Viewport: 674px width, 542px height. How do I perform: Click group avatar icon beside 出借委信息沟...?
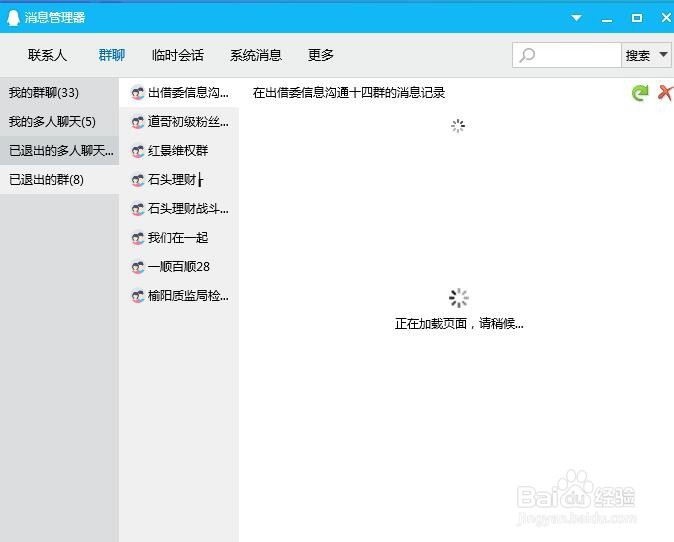(x=138, y=93)
